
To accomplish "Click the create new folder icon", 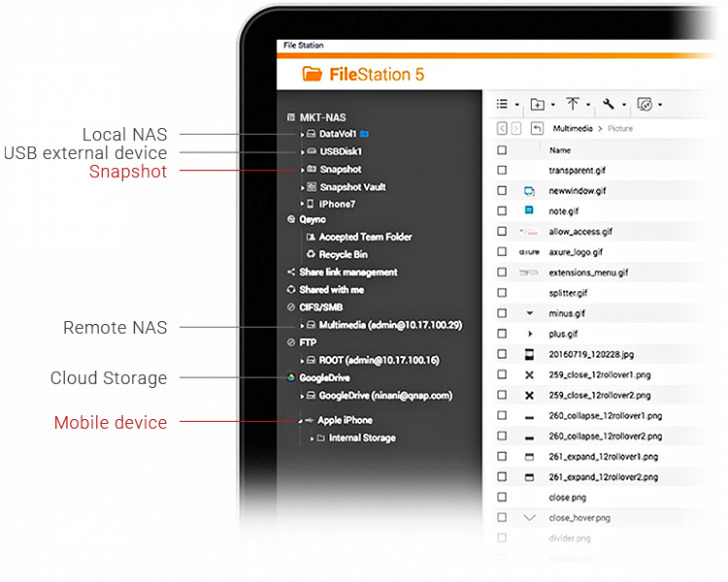I will coord(537,104).
